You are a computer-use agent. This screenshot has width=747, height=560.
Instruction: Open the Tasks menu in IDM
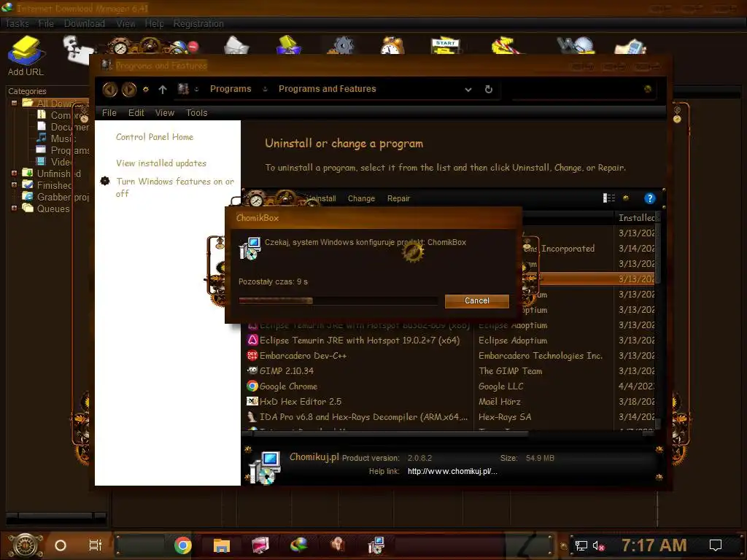18,23
